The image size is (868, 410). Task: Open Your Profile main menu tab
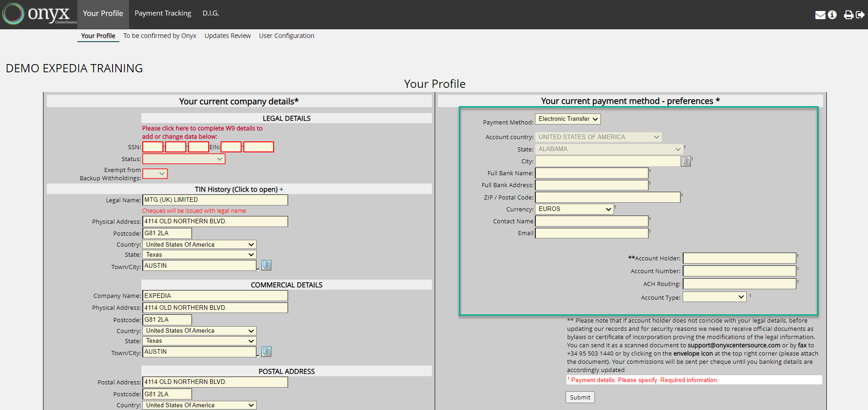(x=103, y=13)
